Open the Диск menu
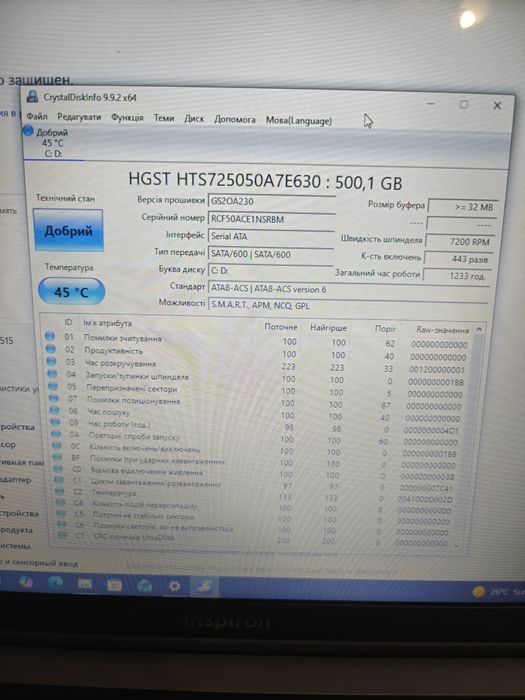The height and width of the screenshot is (700, 525). [x=194, y=119]
